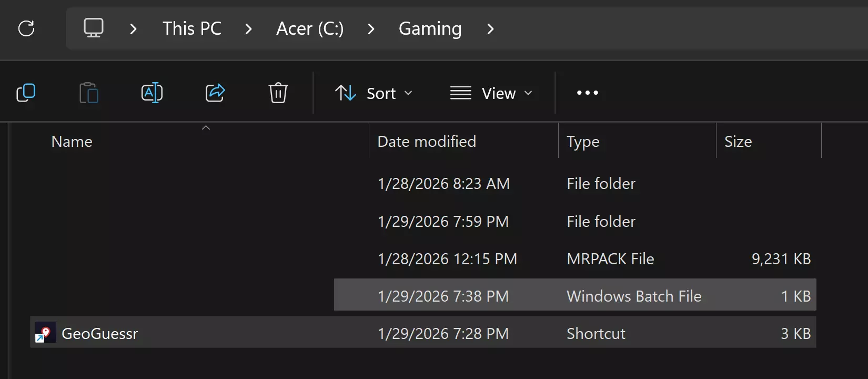Click the Refresh icon
868x379 pixels.
click(x=26, y=28)
